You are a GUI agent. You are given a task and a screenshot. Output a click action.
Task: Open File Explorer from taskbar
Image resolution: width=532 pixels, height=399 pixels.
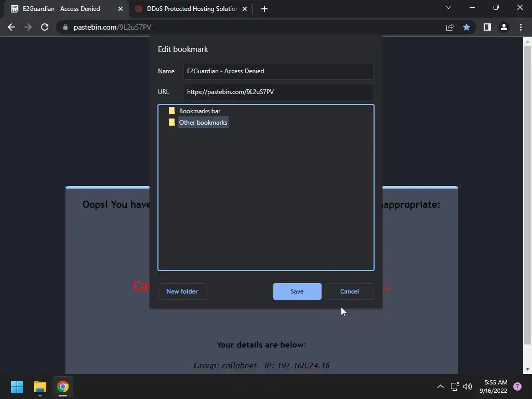coord(39,387)
